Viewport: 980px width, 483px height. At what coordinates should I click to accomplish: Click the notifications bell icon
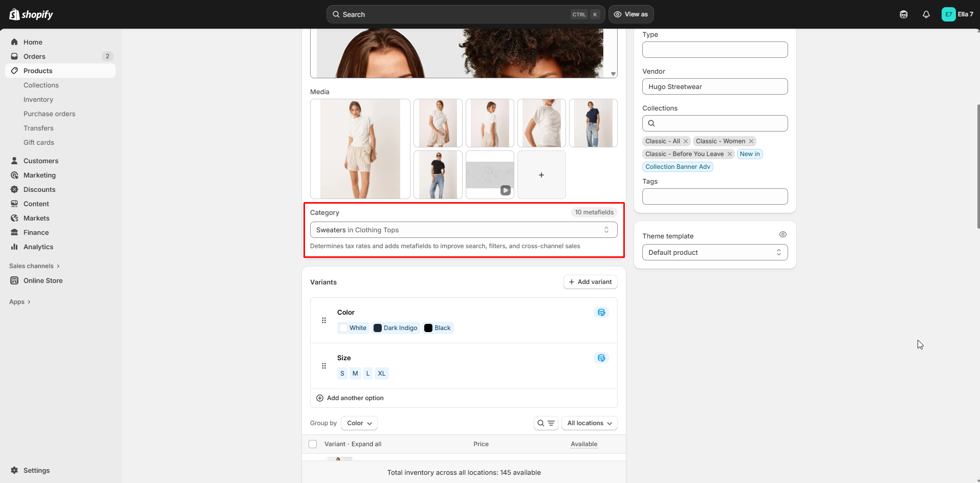point(926,14)
